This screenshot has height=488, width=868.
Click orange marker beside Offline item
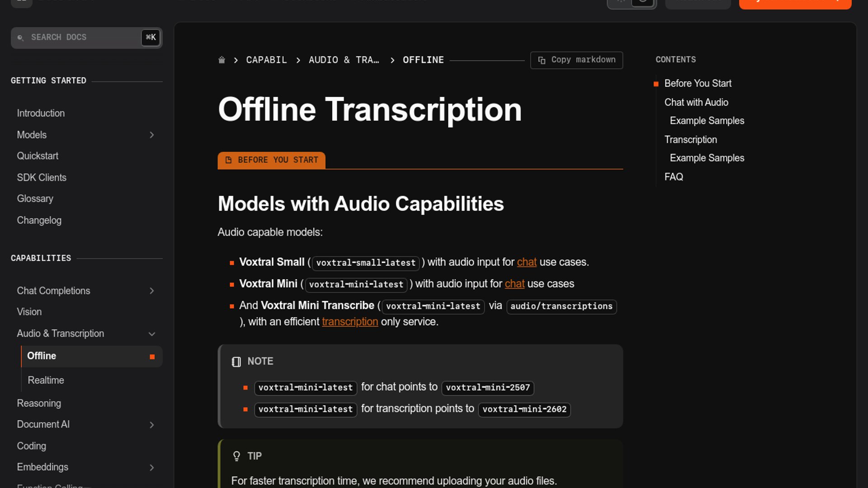pyautogui.click(x=152, y=357)
